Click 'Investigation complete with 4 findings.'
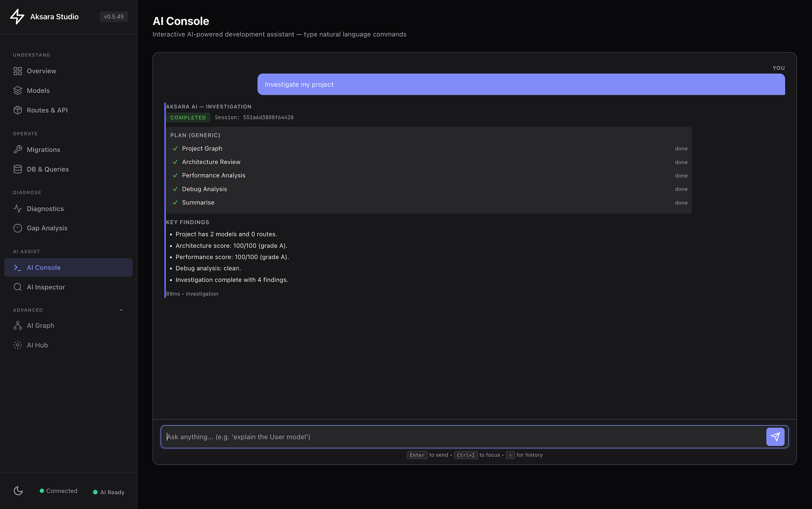Screen dimensions: 812x509 click(x=232, y=280)
